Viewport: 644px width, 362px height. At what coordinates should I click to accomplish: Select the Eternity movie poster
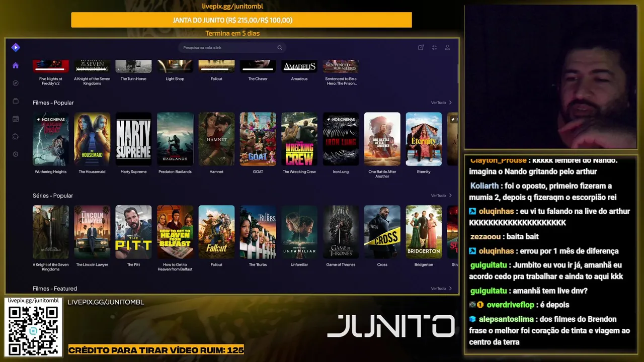point(424,139)
